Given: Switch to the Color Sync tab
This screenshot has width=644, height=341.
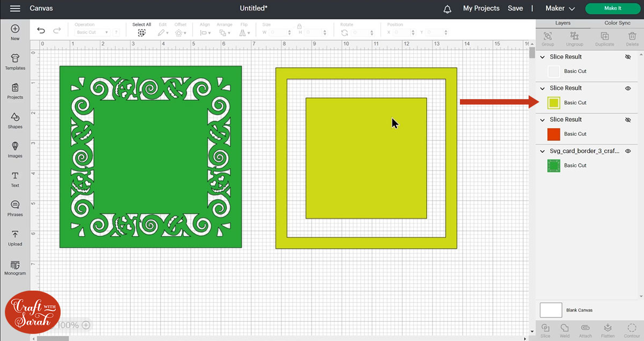Looking at the screenshot, I should click(617, 23).
